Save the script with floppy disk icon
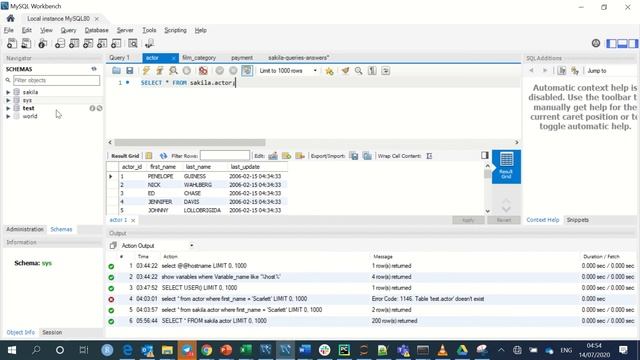The image size is (640, 360). pos(130,71)
